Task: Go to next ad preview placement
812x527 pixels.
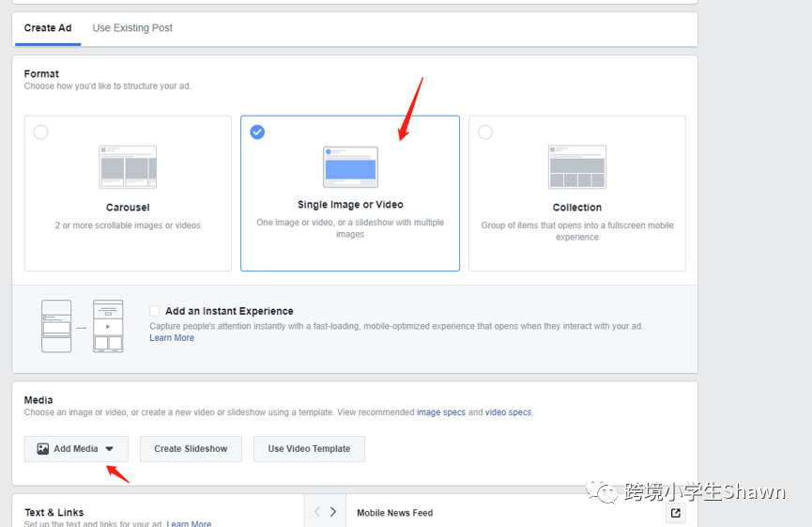Action: (x=333, y=512)
